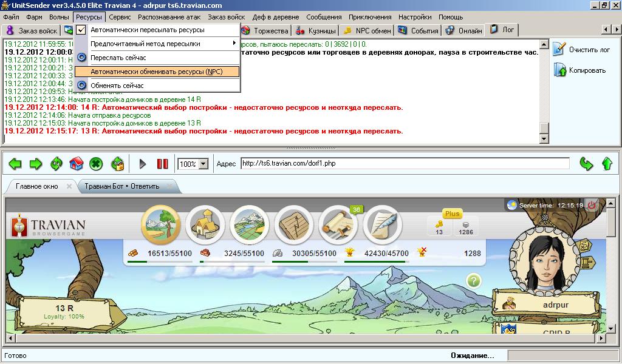The height and width of the screenshot is (364, 622).
Task: Open the Деф в деревне menu
Action: pyautogui.click(x=276, y=17)
